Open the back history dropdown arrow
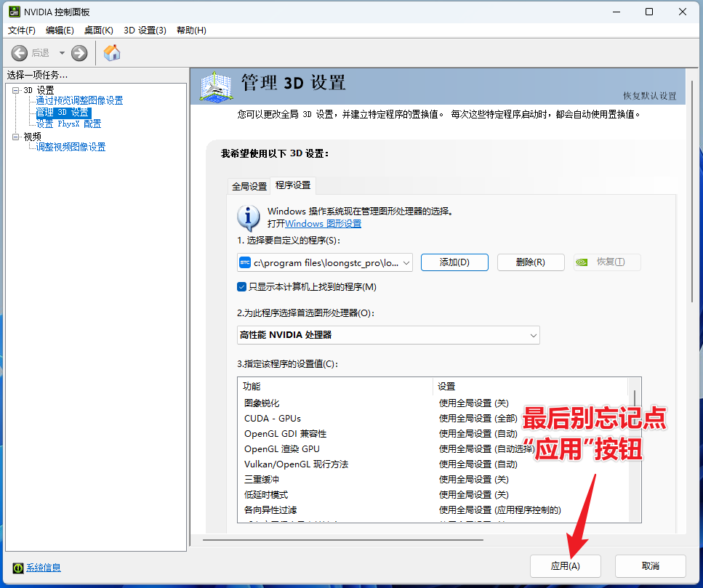The height and width of the screenshot is (588, 703). tap(62, 53)
